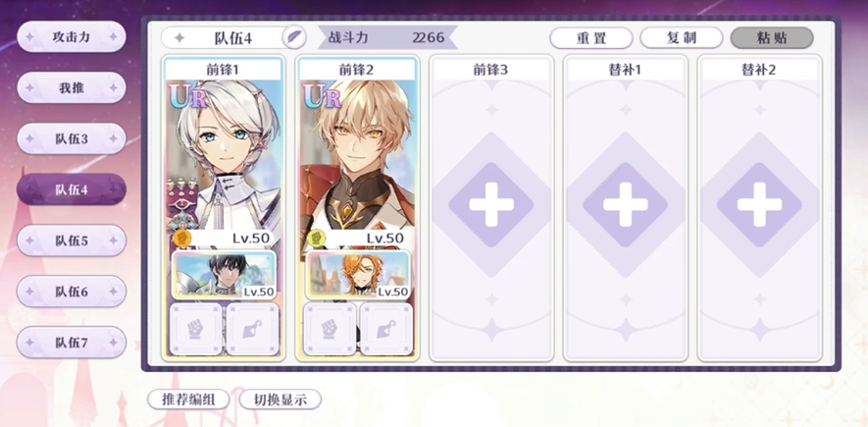The height and width of the screenshot is (427, 868).
Task: Open the fist skill slot under 前锋1
Action: pos(196,329)
